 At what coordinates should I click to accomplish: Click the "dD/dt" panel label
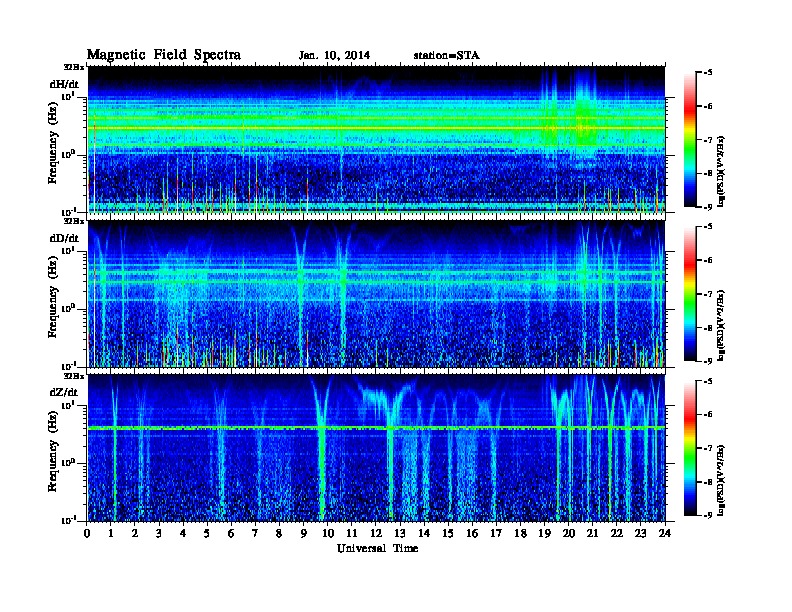point(64,238)
